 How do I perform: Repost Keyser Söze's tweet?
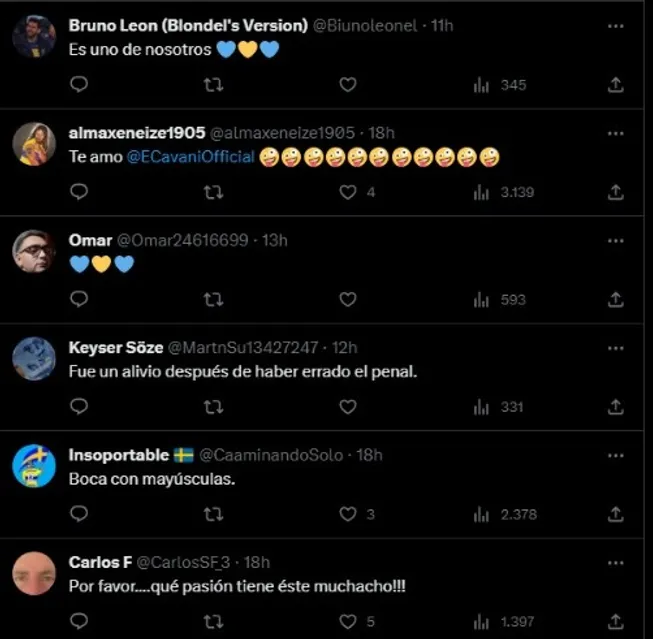click(213, 407)
